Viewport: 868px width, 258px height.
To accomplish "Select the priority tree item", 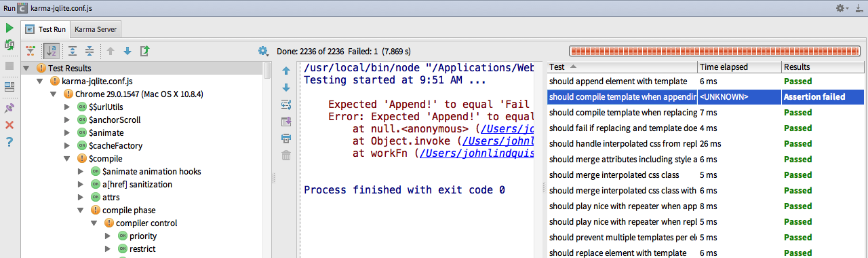I will pyautogui.click(x=143, y=236).
